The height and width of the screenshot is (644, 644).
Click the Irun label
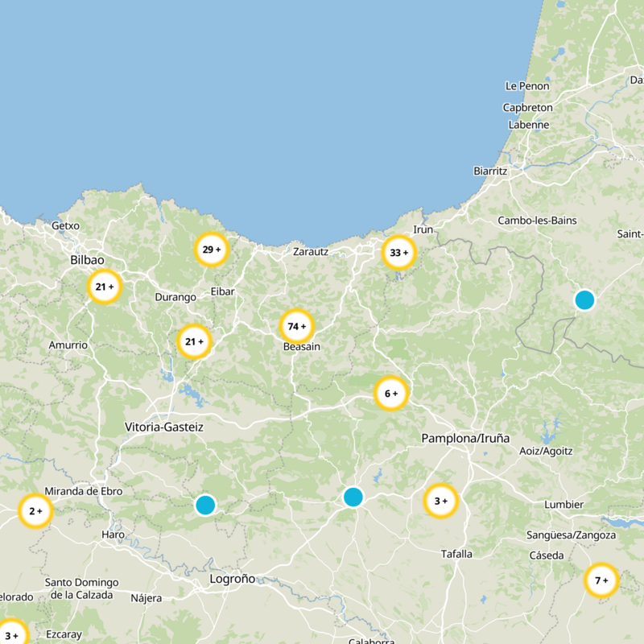pyautogui.click(x=423, y=229)
